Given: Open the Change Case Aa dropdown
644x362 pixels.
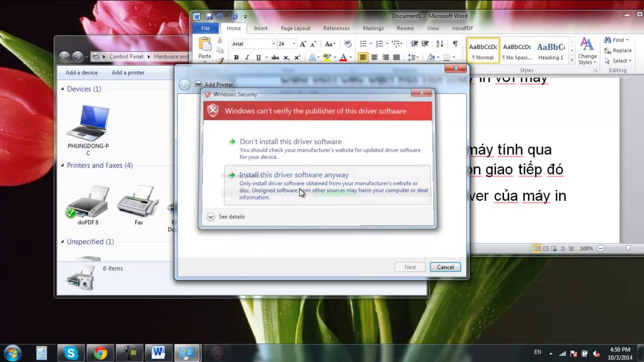Looking at the screenshot, I should 330,44.
